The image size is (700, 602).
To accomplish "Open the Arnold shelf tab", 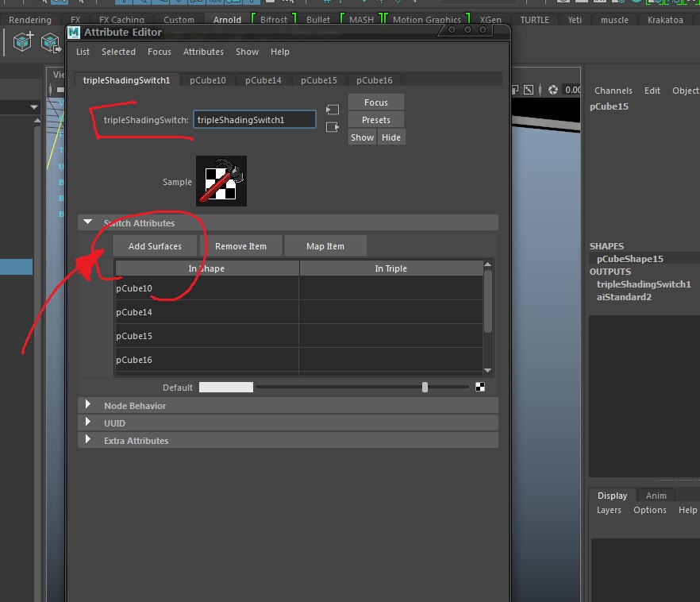I will coord(227,20).
